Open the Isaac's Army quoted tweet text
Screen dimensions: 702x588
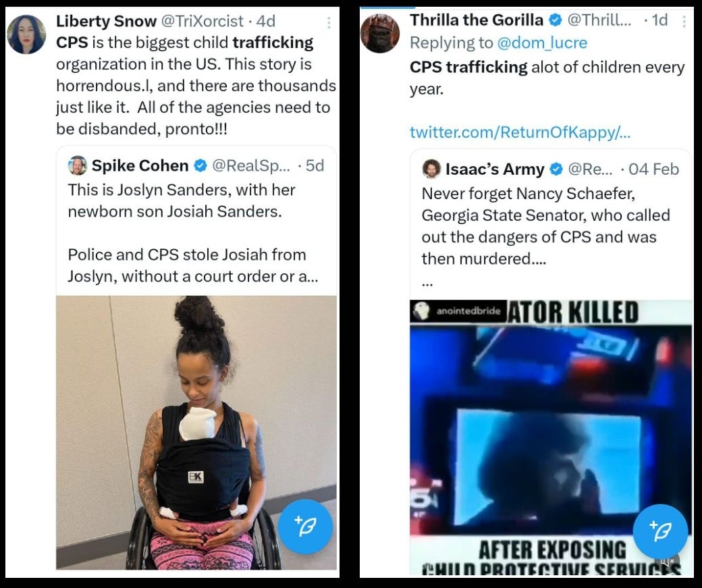(546, 226)
